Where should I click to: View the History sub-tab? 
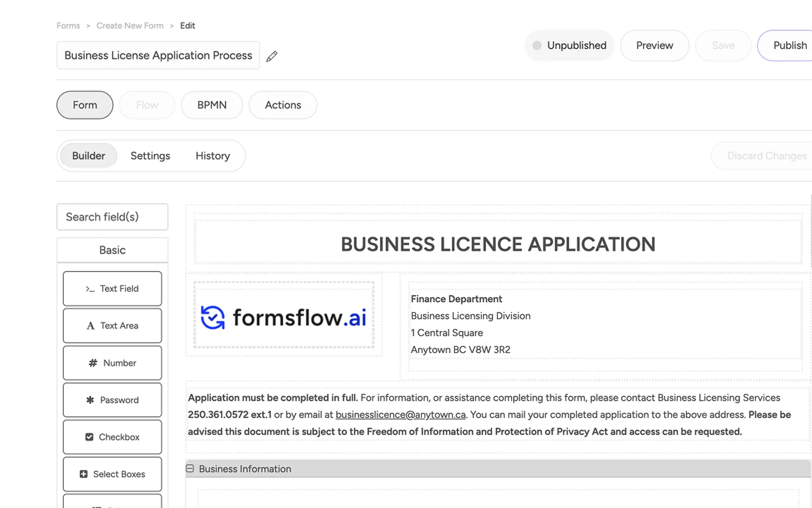(213, 156)
